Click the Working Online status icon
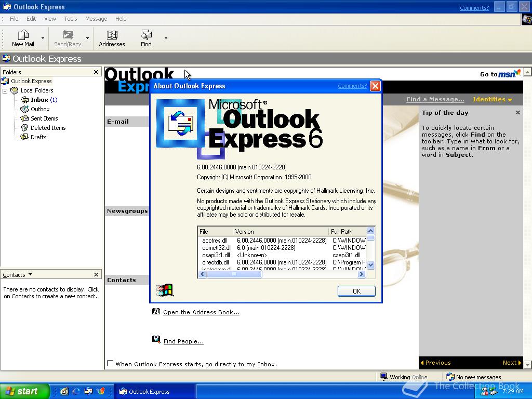Screen dimensions: 532x399 pyautogui.click(x=384, y=377)
